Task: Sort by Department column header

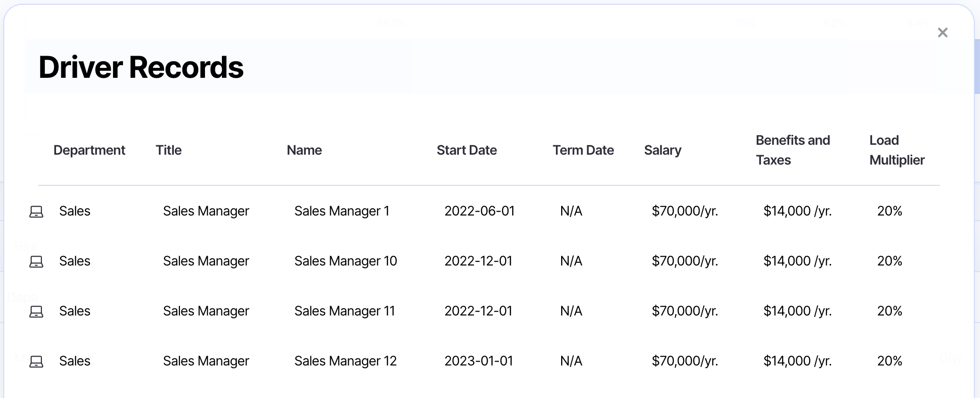Action: 89,150
